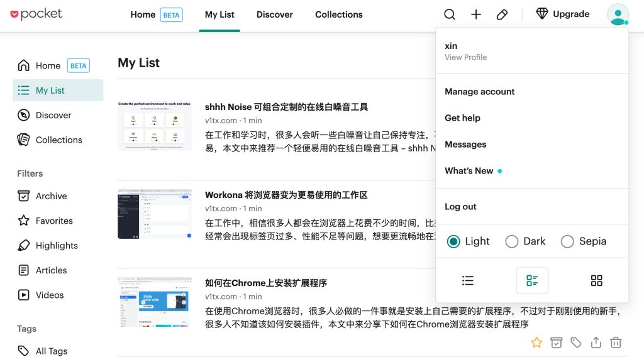Open What's New from profile menu

click(x=469, y=171)
